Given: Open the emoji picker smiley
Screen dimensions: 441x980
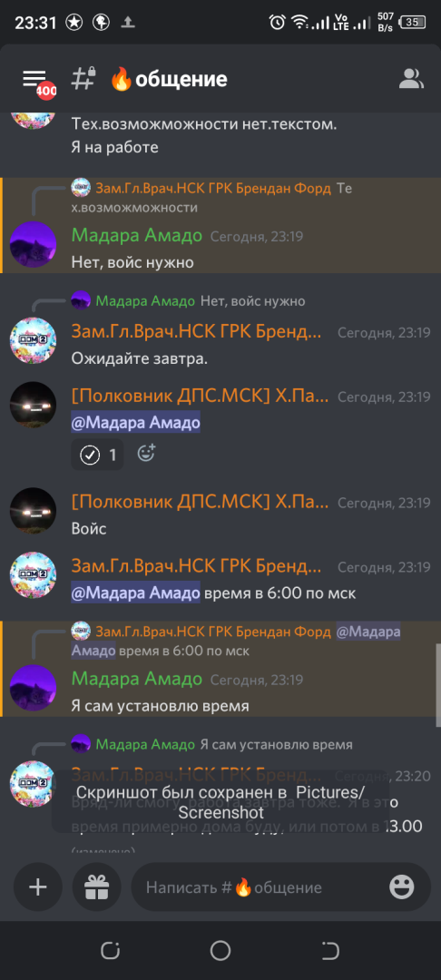Looking at the screenshot, I should point(402,887).
